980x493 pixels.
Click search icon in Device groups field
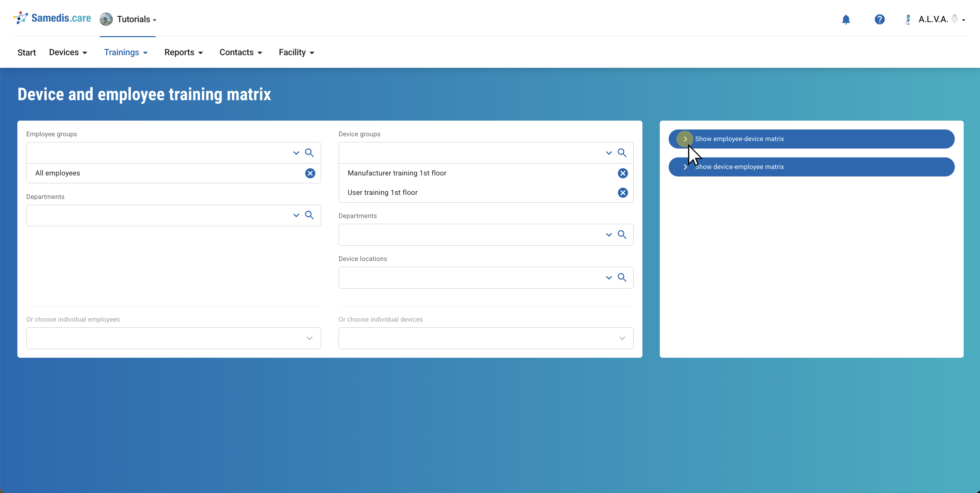(x=622, y=153)
